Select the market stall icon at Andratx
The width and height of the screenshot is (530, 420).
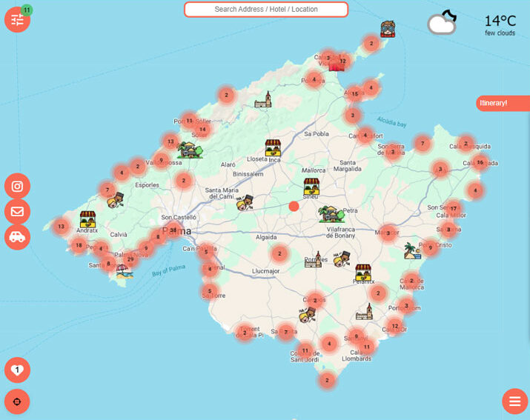(x=87, y=220)
